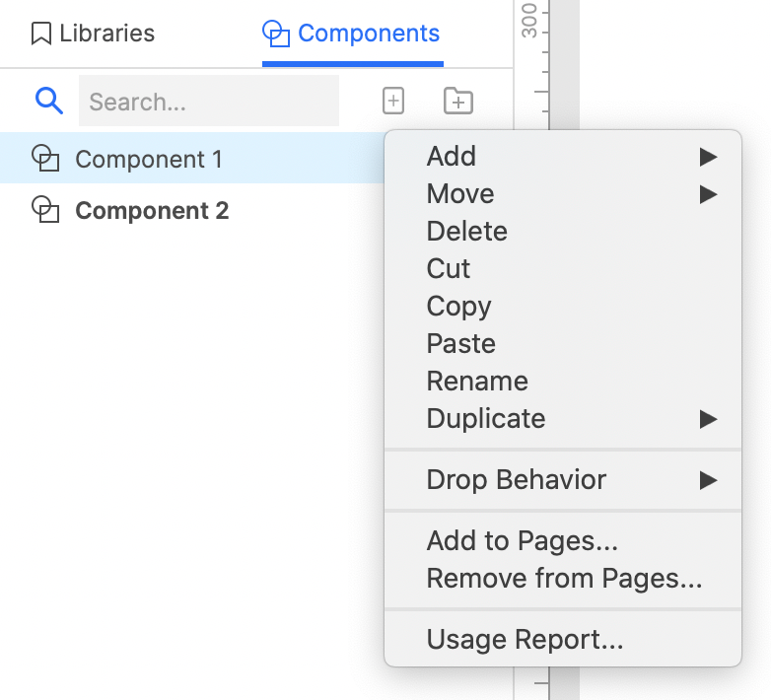Image resolution: width=771 pixels, height=700 pixels.
Task: Click the Components tab icon
Action: tap(276, 34)
